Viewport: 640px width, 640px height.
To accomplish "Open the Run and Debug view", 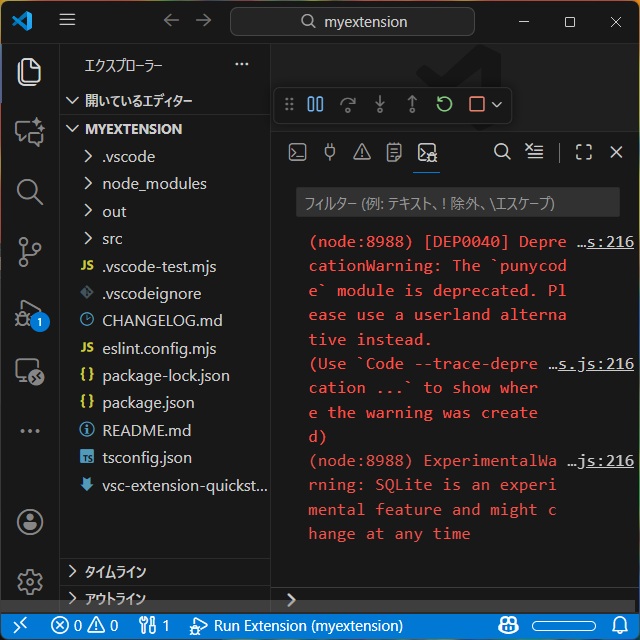I will (x=30, y=311).
